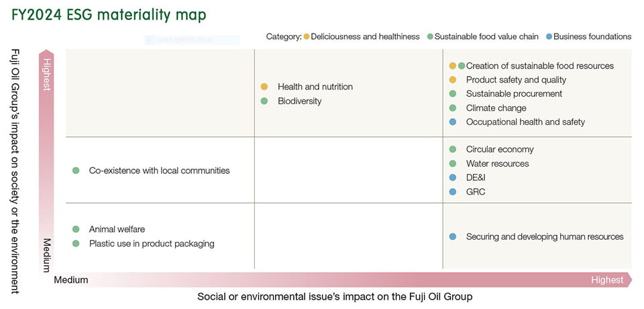Click the yellow legend dot for Deliciousness and healthiness
Viewport: 644px width, 309px height.
307,37
